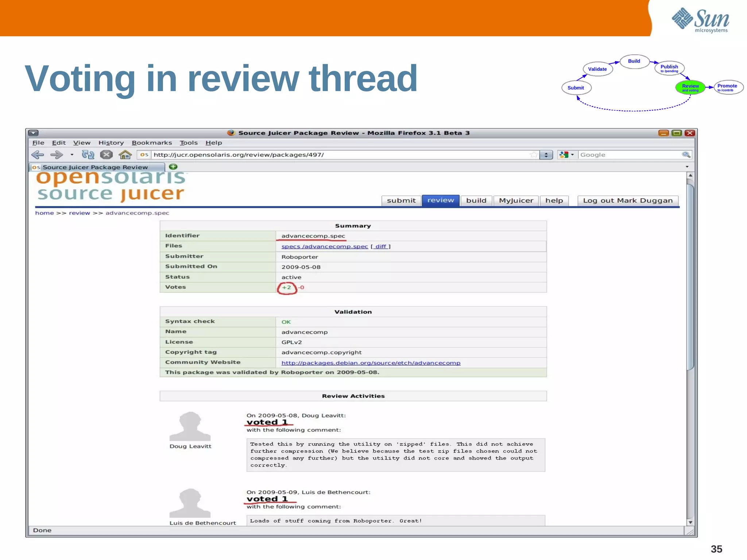The width and height of the screenshot is (747, 560).
Task: Expand the URL bar history dropdown
Action: click(x=546, y=155)
